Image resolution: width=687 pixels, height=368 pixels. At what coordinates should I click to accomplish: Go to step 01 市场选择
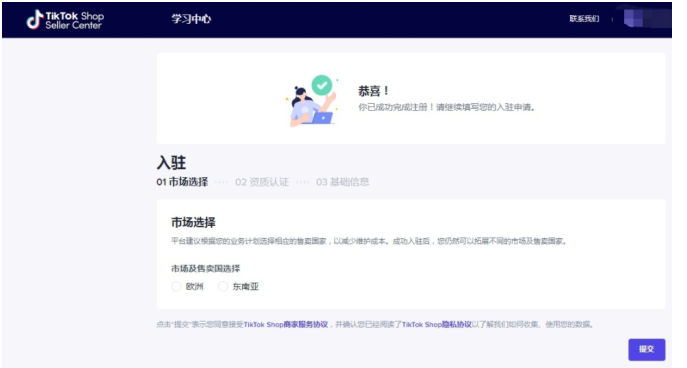[x=182, y=182]
